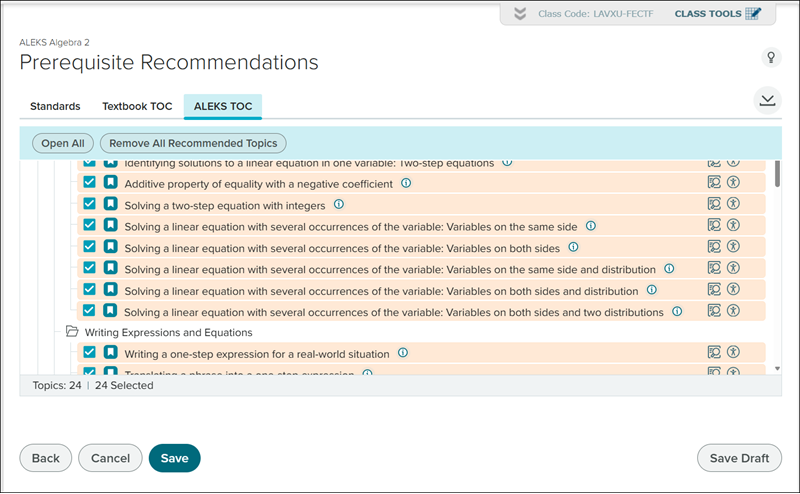Click preview icon on Writing a one-step expression row
Viewport: 800px width, 494px height.
click(714, 353)
